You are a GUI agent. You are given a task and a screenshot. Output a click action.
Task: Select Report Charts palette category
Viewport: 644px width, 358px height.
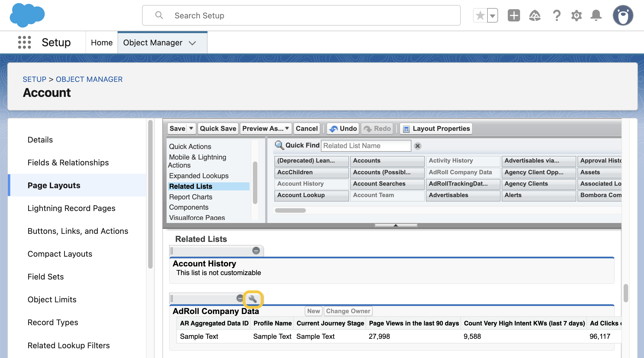[x=191, y=197]
